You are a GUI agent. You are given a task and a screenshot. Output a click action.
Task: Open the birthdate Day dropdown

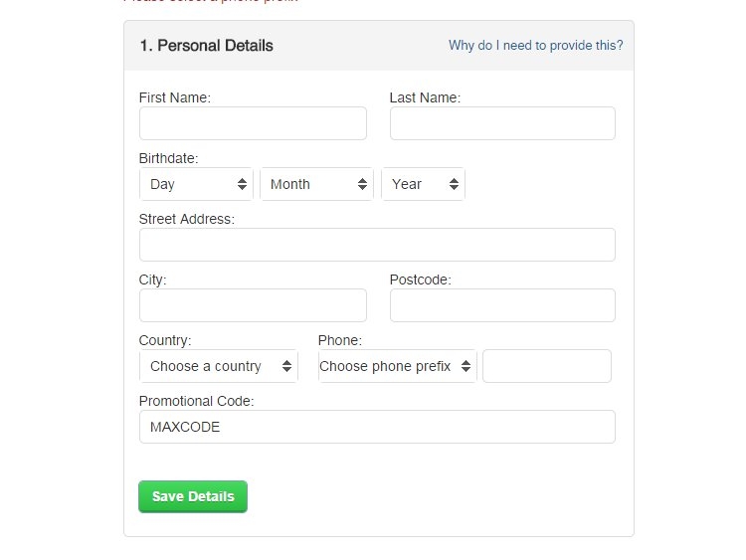pyautogui.click(x=196, y=184)
